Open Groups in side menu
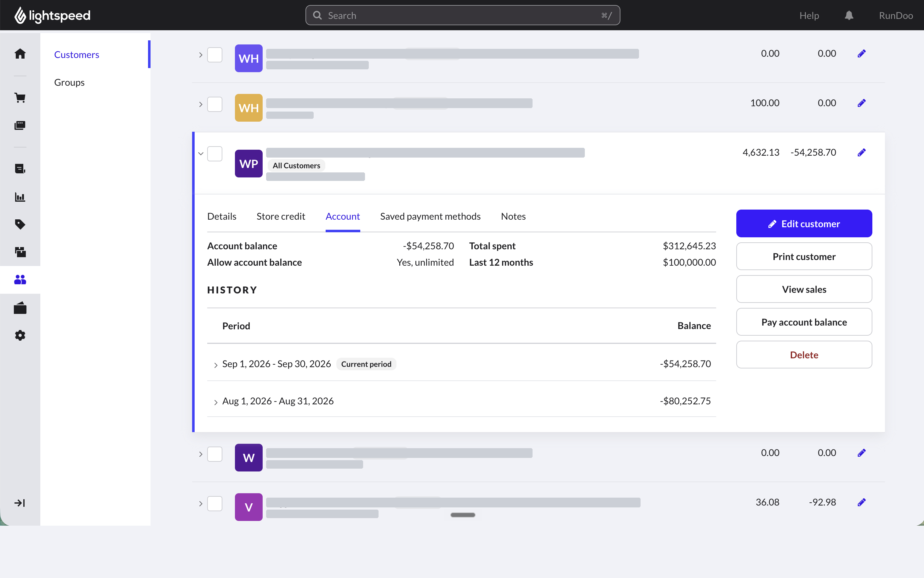Screen dimensions: 924x578 click(69, 82)
